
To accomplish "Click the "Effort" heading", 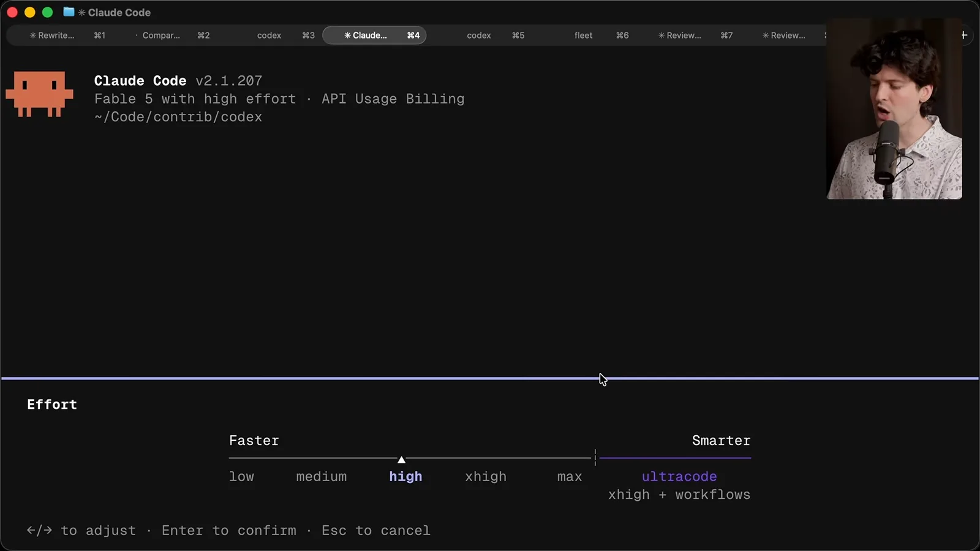I will pos(52,405).
